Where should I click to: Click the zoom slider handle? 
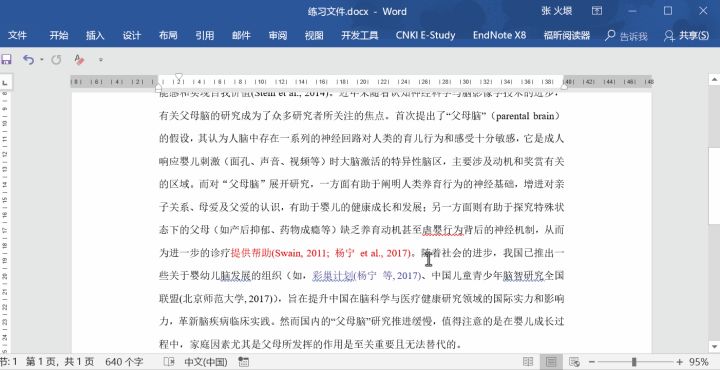coord(634,362)
